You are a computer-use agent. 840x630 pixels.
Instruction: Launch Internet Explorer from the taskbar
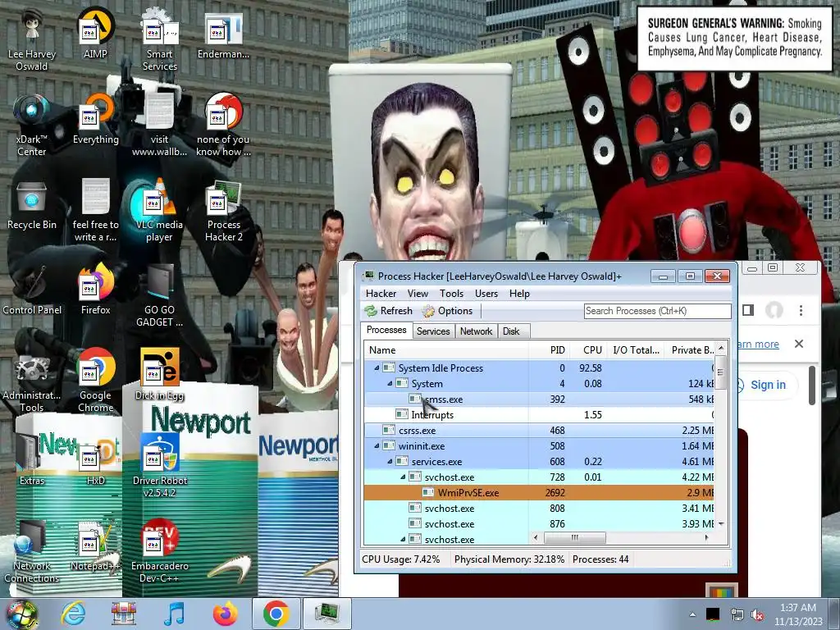coord(73,614)
